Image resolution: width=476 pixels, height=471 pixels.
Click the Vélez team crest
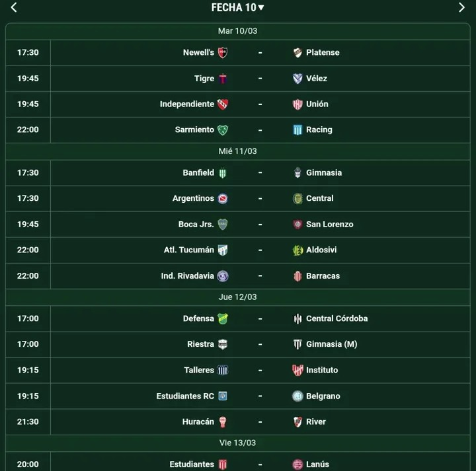[297, 79]
